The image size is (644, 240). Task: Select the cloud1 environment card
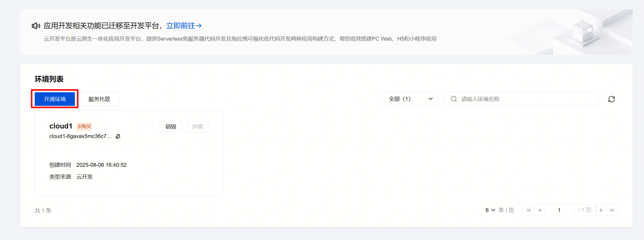(x=129, y=153)
